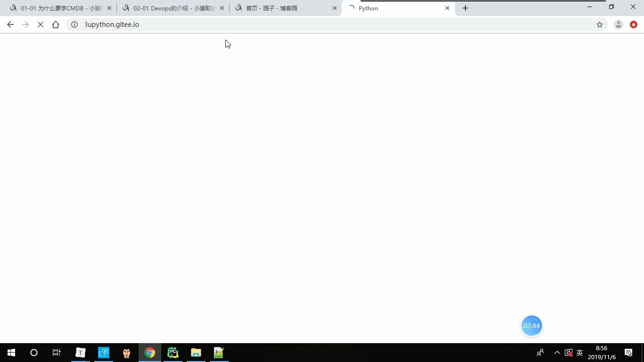Open Cortana search circle
Viewport: 644px width, 362px height.
tap(34, 353)
